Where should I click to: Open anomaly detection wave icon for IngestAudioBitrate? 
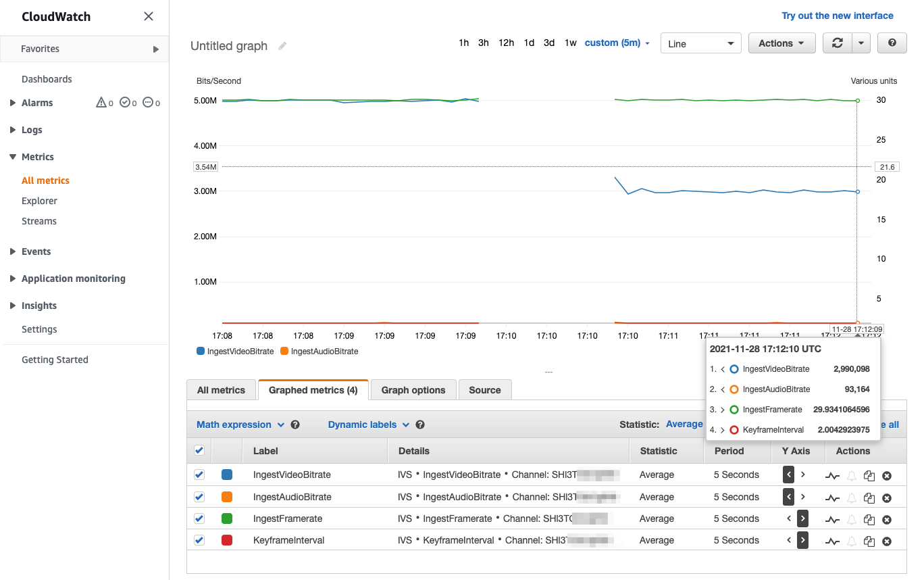pos(833,498)
